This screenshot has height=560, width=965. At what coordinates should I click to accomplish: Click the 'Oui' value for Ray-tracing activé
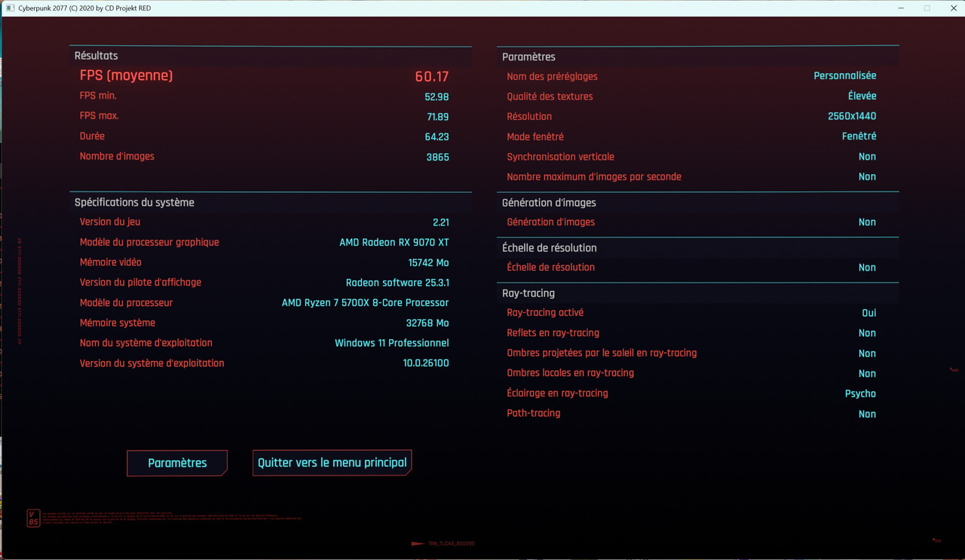coord(869,313)
